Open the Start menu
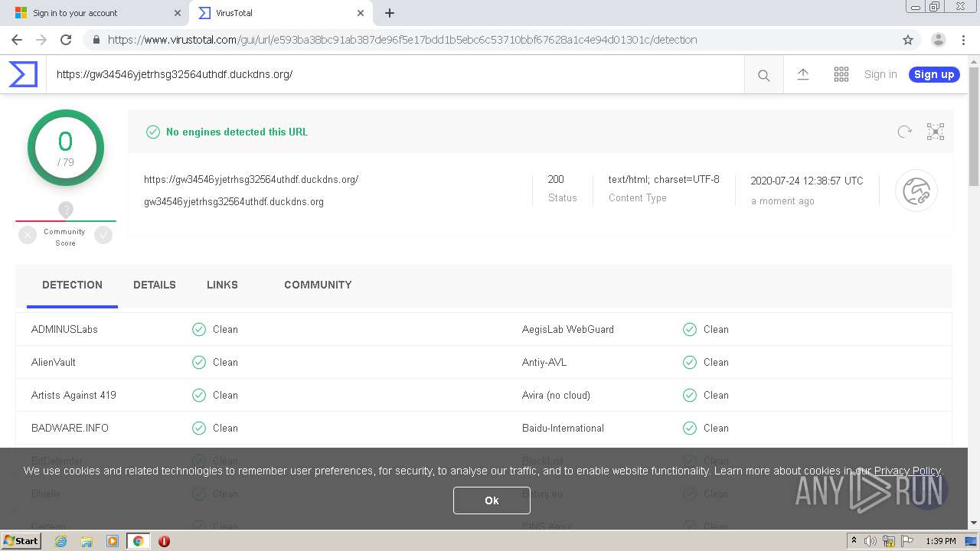The width and height of the screenshot is (980, 551). coord(21,541)
